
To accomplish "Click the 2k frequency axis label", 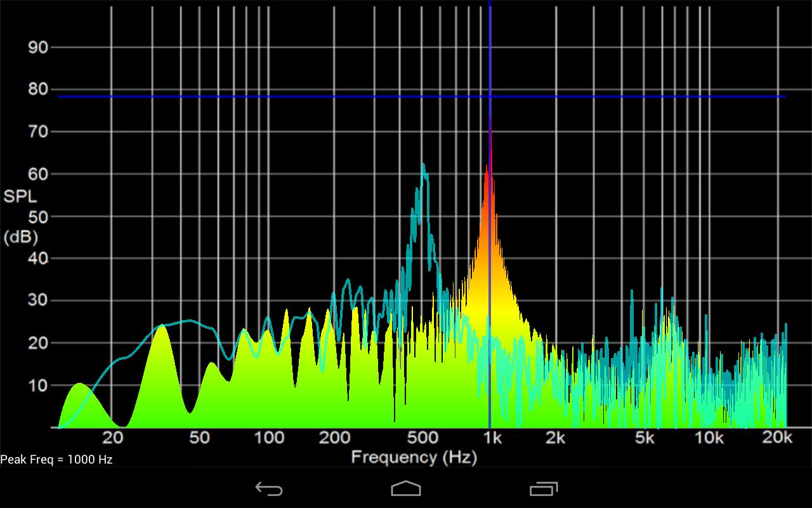I will pos(556,438).
